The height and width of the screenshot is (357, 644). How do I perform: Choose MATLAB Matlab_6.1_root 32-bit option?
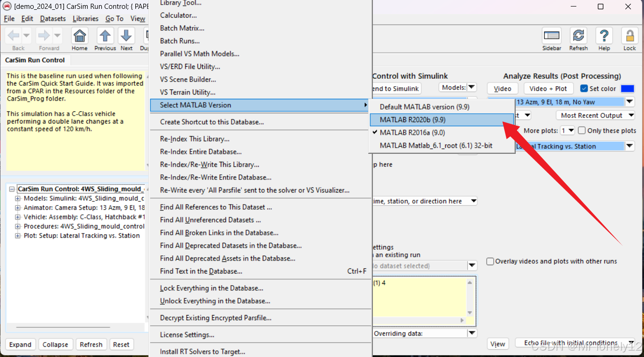point(442,146)
